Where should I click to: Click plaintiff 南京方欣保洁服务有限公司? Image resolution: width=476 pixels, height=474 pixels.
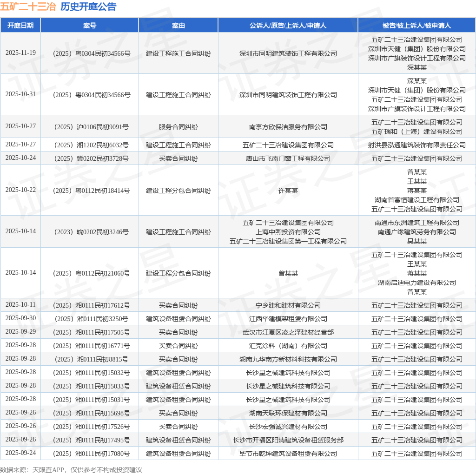(x=288, y=127)
